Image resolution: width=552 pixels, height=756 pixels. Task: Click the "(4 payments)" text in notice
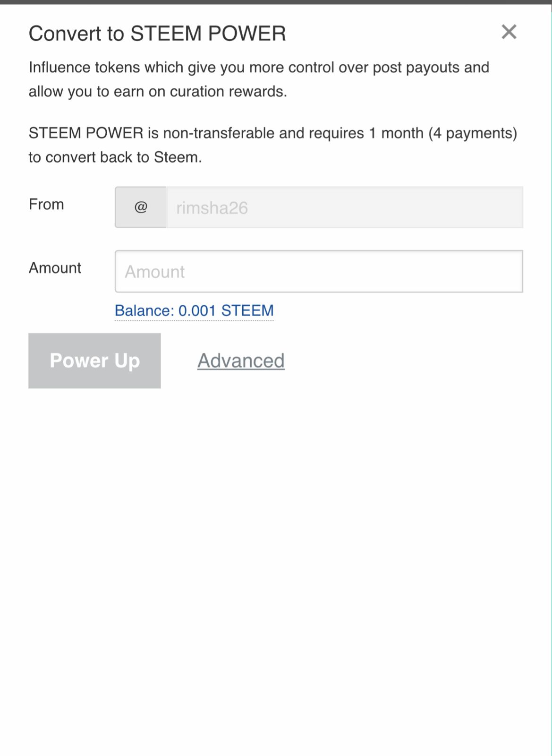[x=473, y=133]
